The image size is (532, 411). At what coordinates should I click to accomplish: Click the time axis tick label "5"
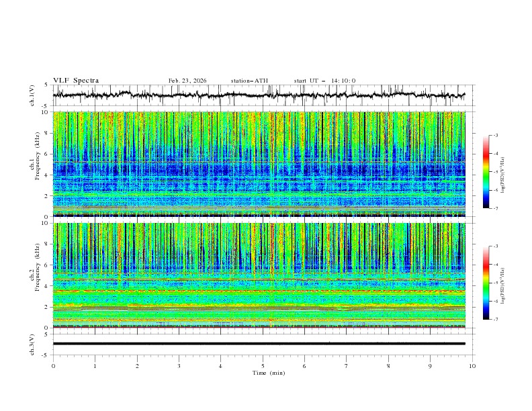(263, 366)
